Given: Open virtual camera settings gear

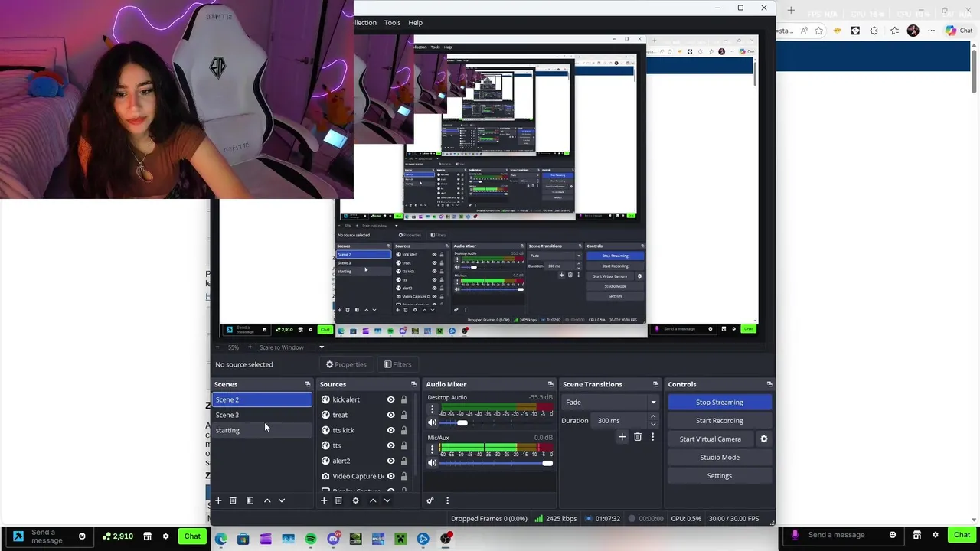Looking at the screenshot, I should coord(763,439).
